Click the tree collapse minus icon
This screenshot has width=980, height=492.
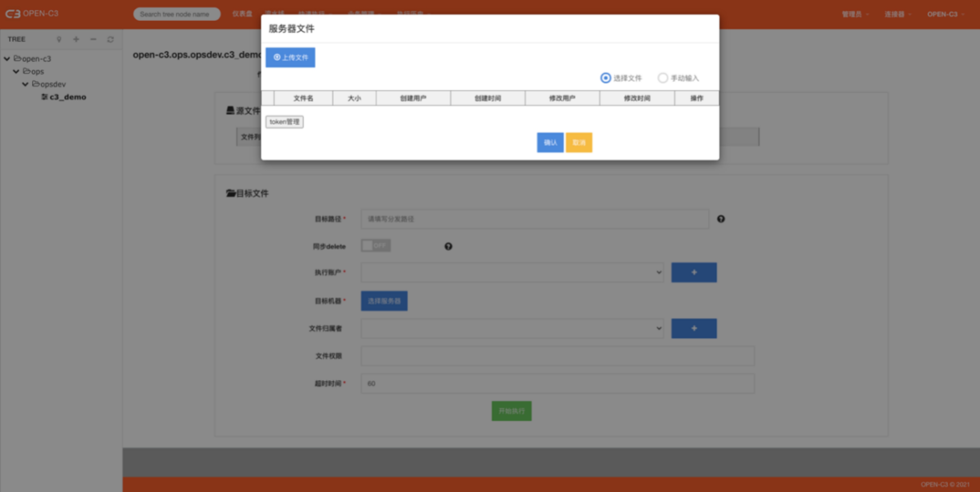[93, 39]
